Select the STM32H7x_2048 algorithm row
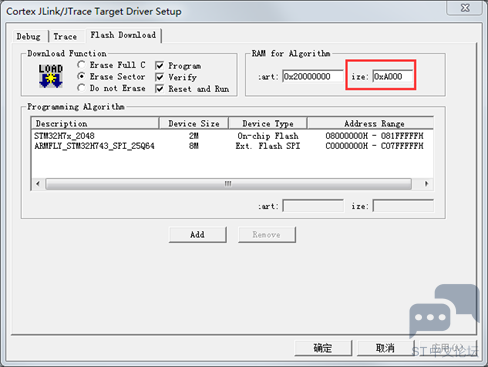 tap(232, 136)
